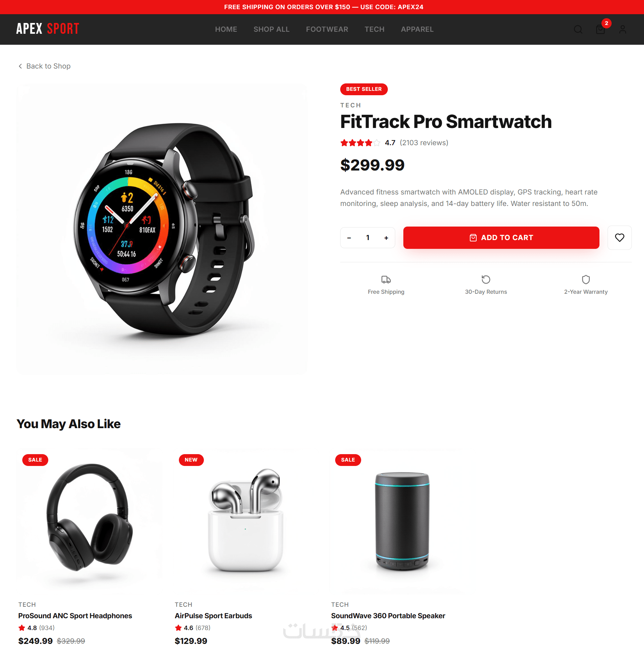The image size is (644, 652).
Task: Decrease quantity with the minus button
Action: click(349, 238)
